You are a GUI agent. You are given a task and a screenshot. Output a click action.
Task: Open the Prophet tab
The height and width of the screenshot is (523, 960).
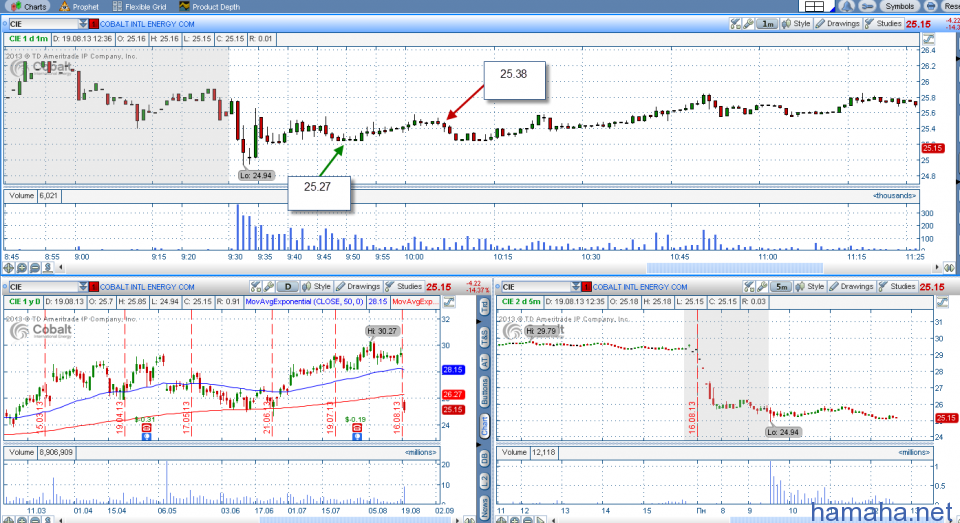tap(79, 7)
